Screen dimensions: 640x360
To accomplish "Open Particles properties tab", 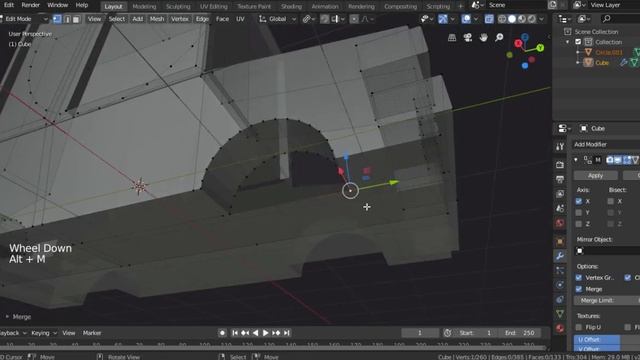I will [x=560, y=270].
